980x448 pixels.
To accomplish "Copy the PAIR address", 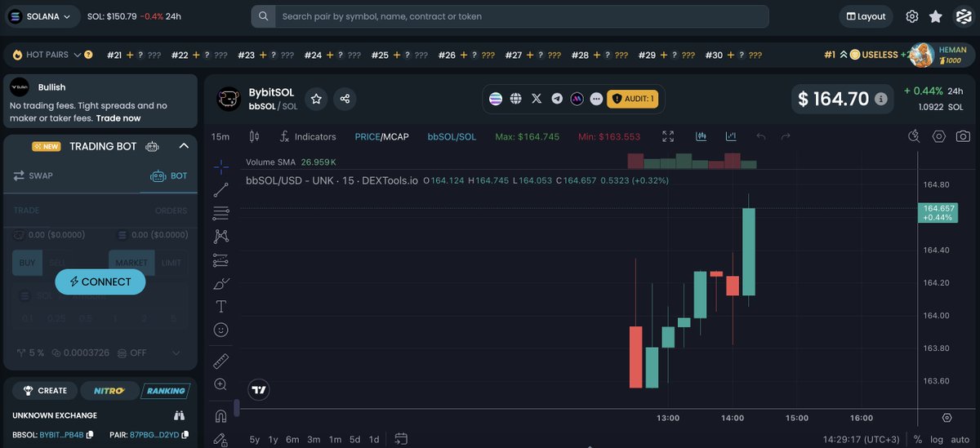I will [x=185, y=434].
